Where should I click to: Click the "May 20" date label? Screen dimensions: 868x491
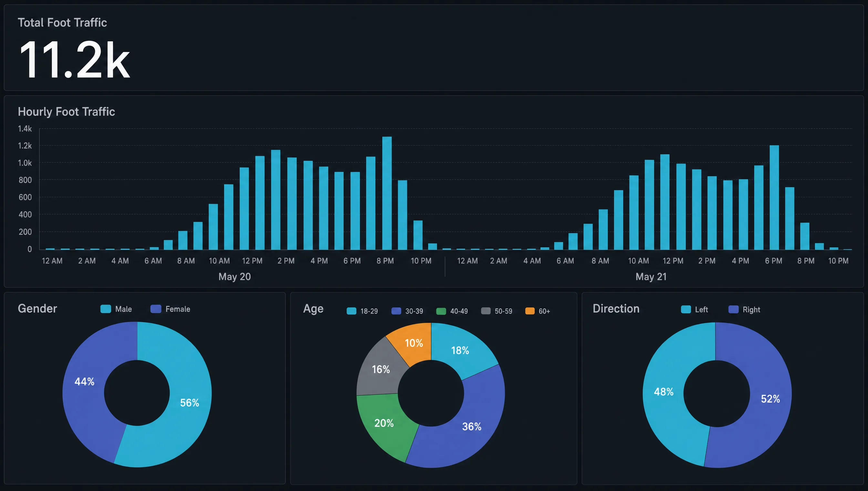click(235, 277)
